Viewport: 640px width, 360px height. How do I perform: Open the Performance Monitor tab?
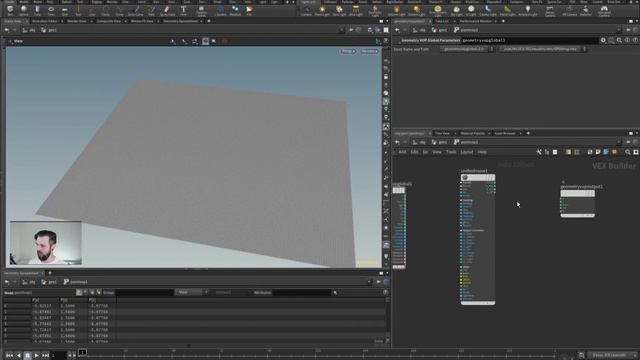(x=476, y=21)
